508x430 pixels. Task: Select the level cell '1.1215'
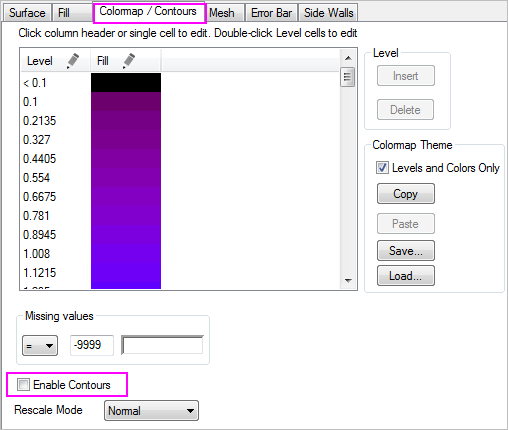coord(39,273)
